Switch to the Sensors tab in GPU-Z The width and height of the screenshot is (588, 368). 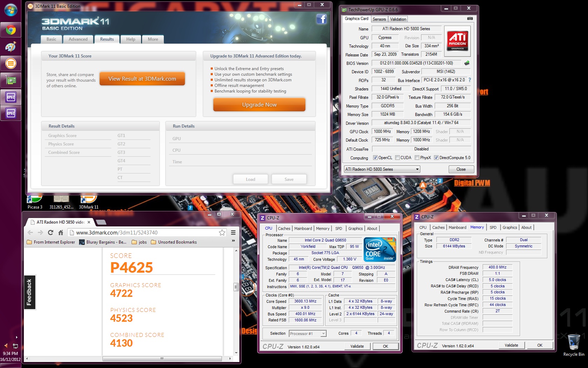[x=379, y=19]
